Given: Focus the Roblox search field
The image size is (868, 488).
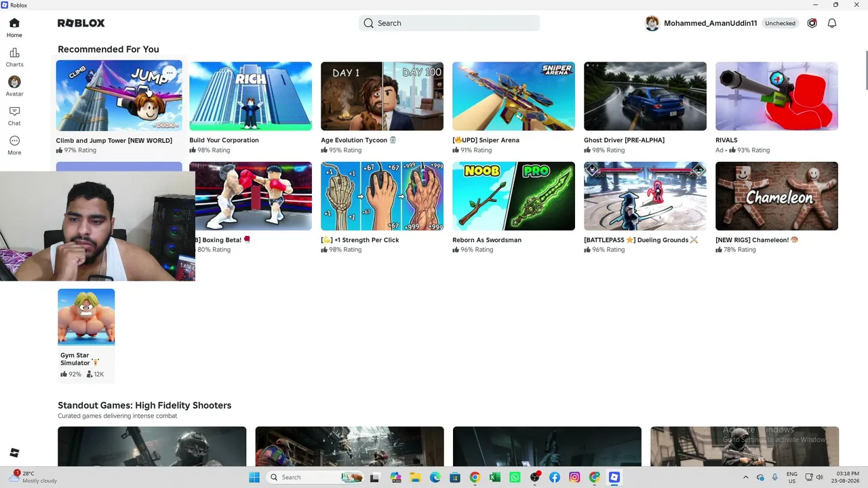Looking at the screenshot, I should click(x=449, y=23).
